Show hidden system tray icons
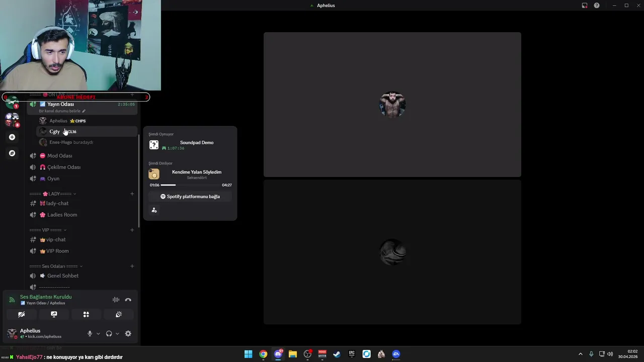644x362 pixels. pos(580,354)
